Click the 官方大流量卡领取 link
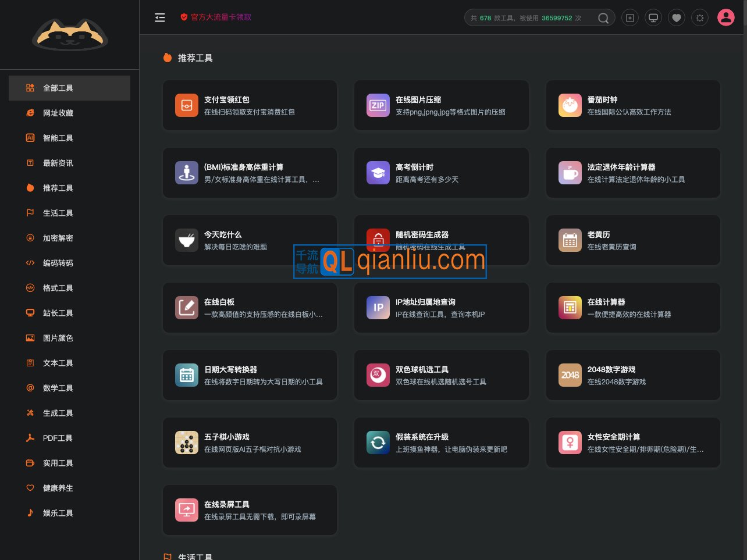The height and width of the screenshot is (560, 747). tap(219, 17)
